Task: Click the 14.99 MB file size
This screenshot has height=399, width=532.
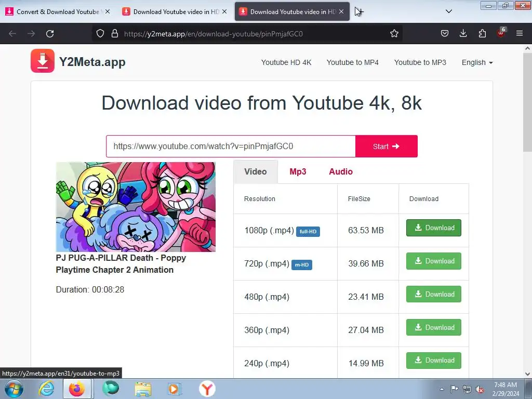Action: point(366,363)
